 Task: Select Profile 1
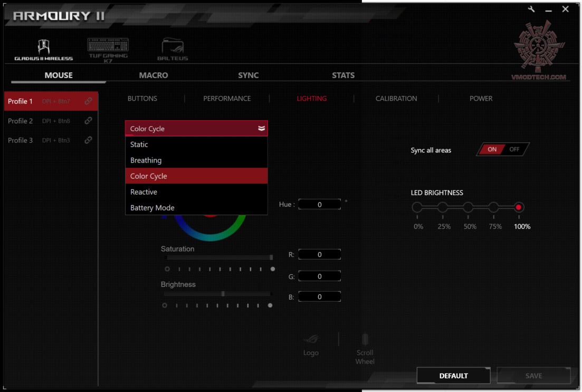pos(51,101)
